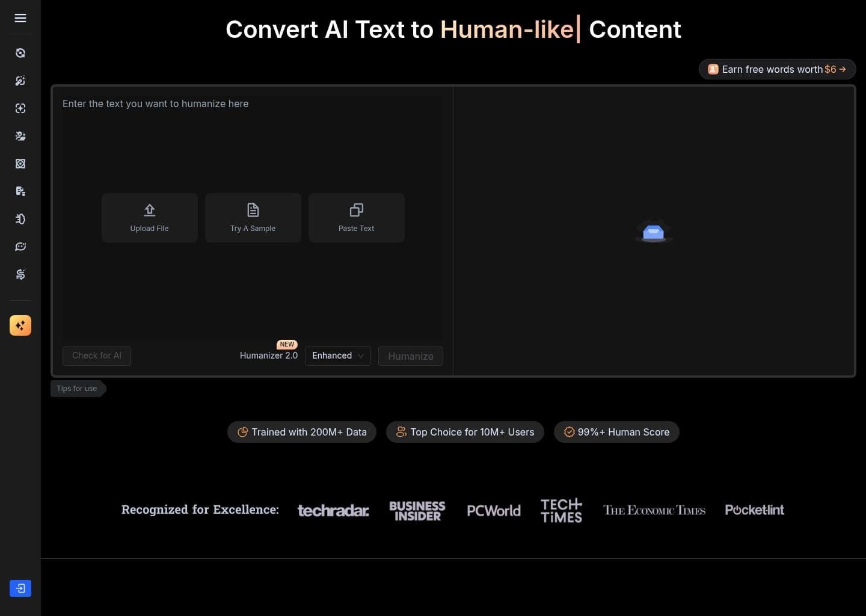Click Earn free words worth $6 link
The width and height of the screenshot is (866, 616).
pyautogui.click(x=777, y=69)
